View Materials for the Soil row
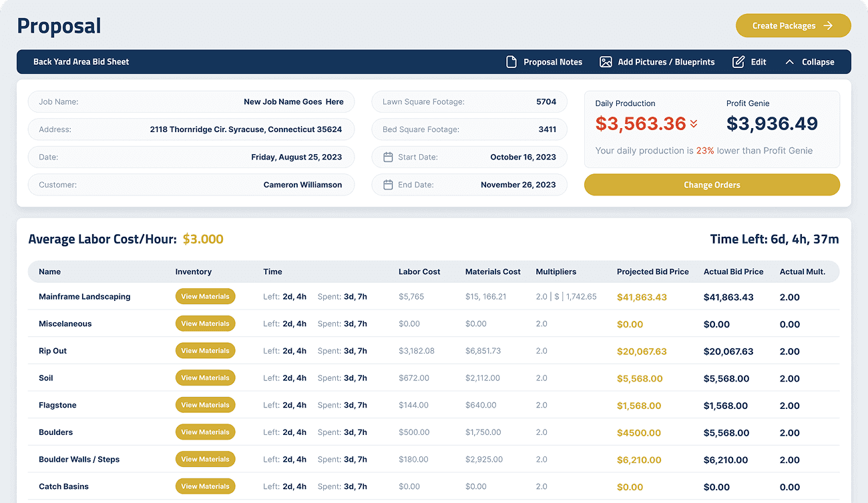The height and width of the screenshot is (503, 868). [205, 378]
